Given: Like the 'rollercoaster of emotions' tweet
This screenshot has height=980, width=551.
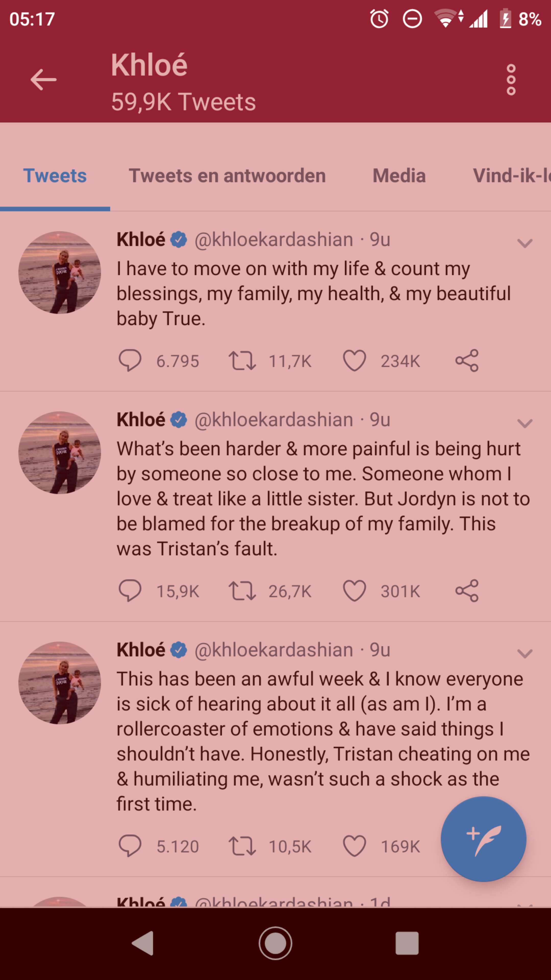Looking at the screenshot, I should (x=354, y=846).
